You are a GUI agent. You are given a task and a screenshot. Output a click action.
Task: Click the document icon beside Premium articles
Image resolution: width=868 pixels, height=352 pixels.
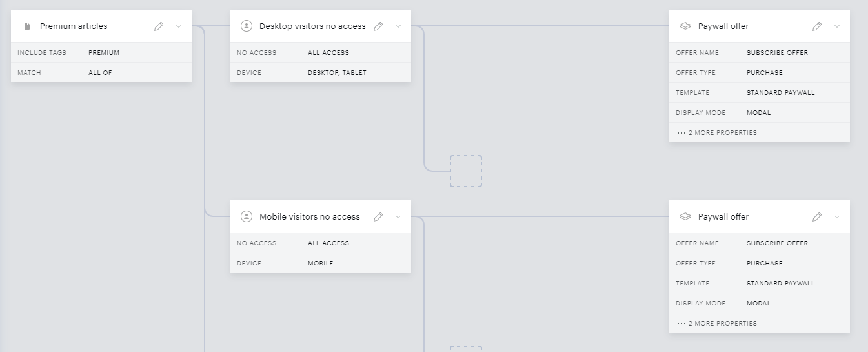(27, 26)
